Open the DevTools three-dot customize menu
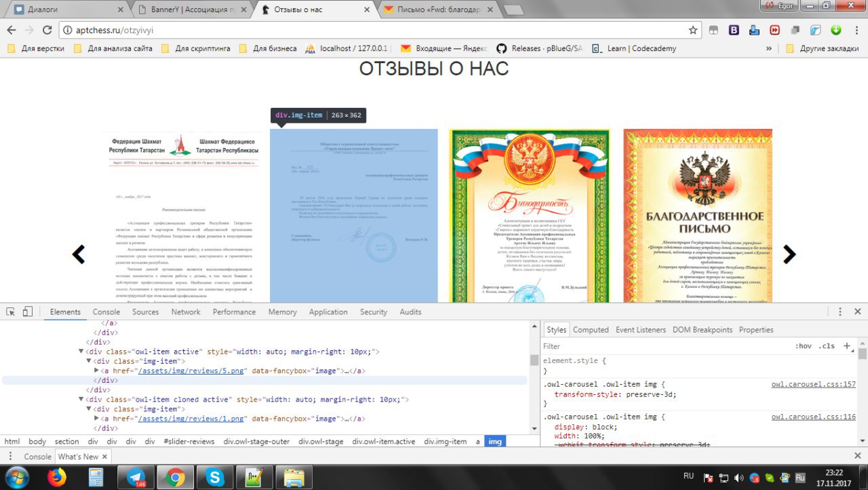Screen dimensions: 868x490 840,312
